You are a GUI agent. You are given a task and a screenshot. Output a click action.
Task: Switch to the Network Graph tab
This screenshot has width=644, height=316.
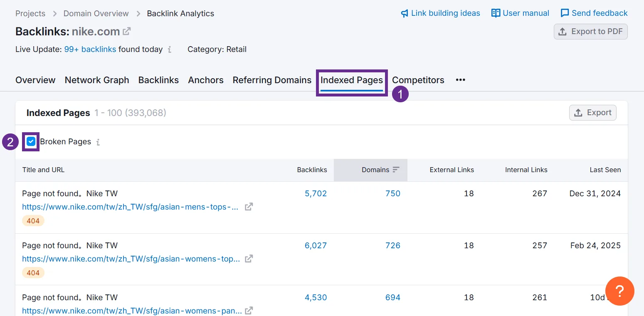pos(97,80)
